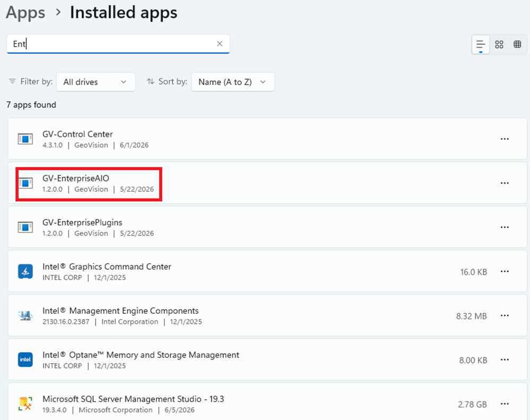
Task: Select Intel Management Engine Components name text
Action: (x=121, y=311)
